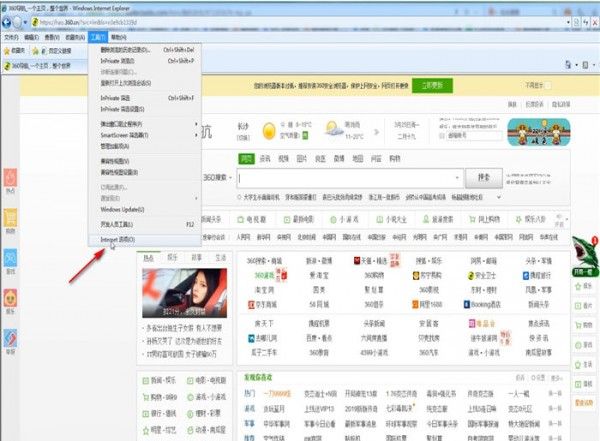Expand Pop-up Blocker submenu entry

(x=145, y=124)
